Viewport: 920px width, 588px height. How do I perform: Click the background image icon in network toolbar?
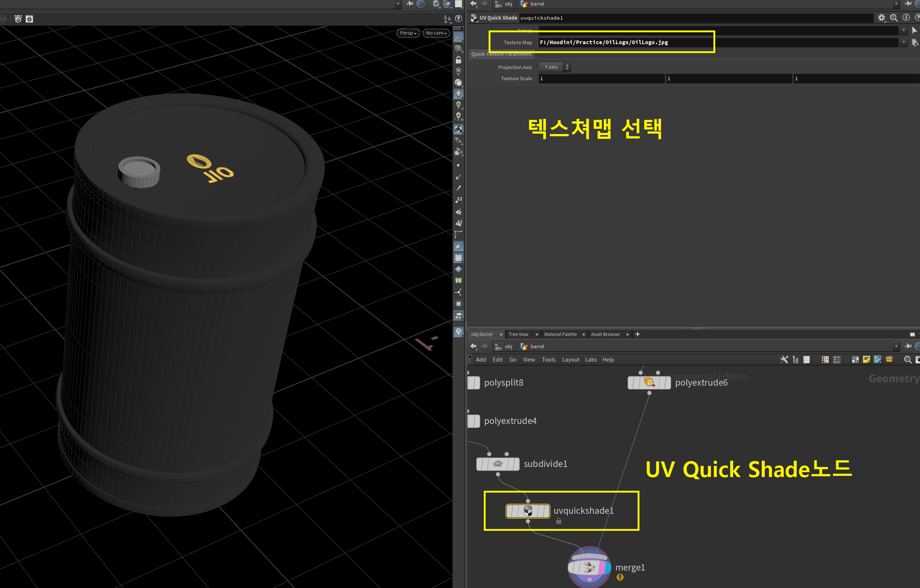(877, 359)
